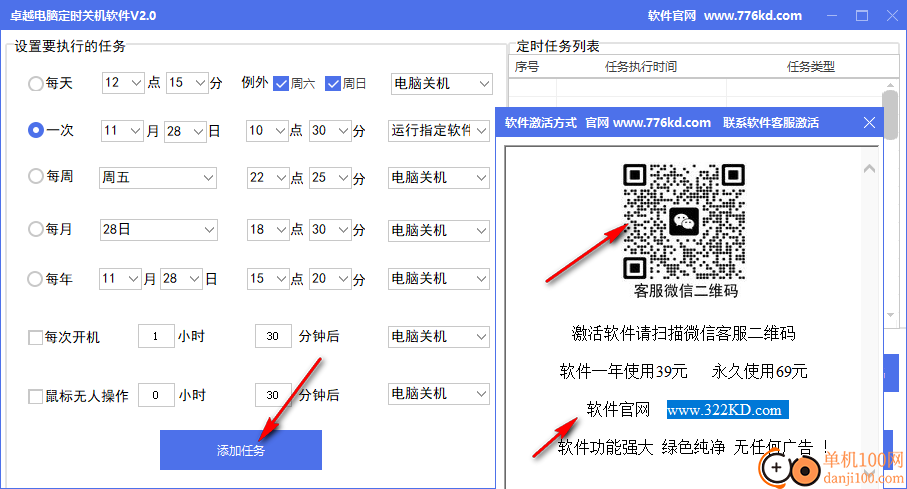
Task: Open the 每次开机 row 电脑关机 dropdown
Action: pos(439,337)
